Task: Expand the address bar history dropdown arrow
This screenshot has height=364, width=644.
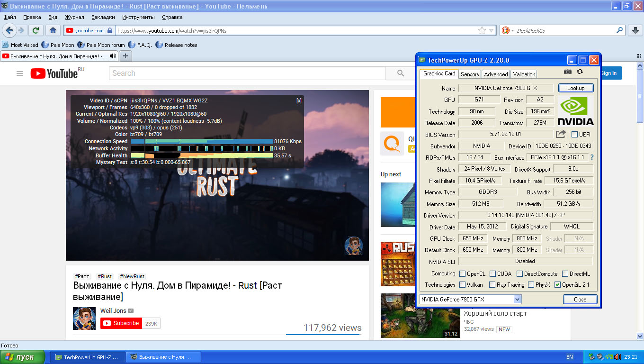Action: (x=491, y=30)
